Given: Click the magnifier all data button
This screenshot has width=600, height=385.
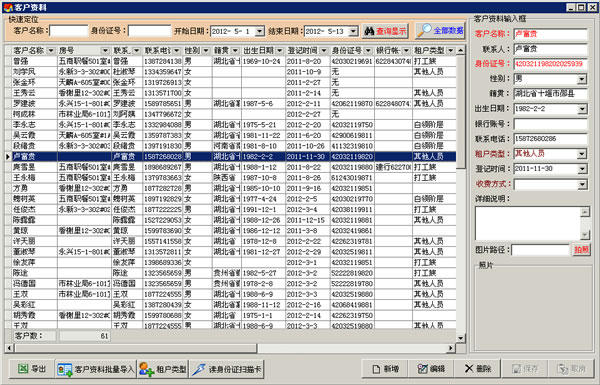Looking at the screenshot, I should point(440,31).
